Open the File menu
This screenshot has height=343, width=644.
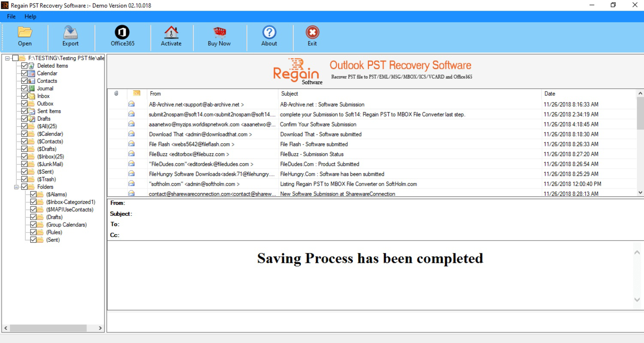pos(11,16)
